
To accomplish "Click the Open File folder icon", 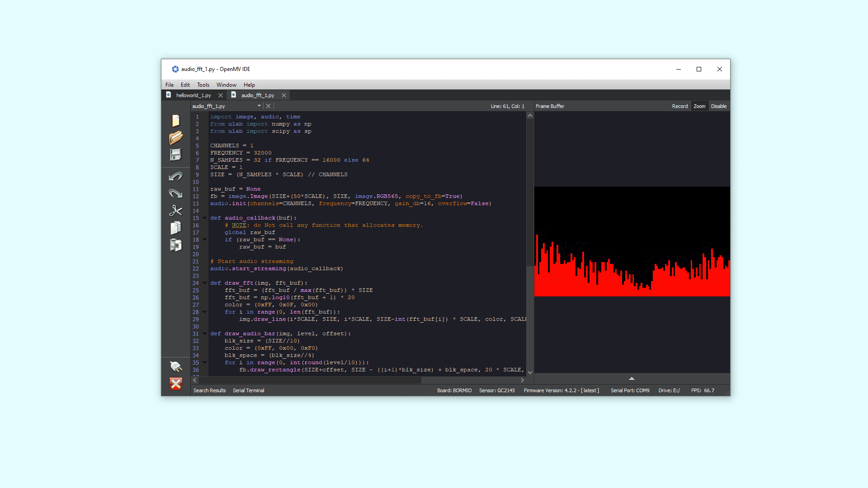I will (176, 137).
